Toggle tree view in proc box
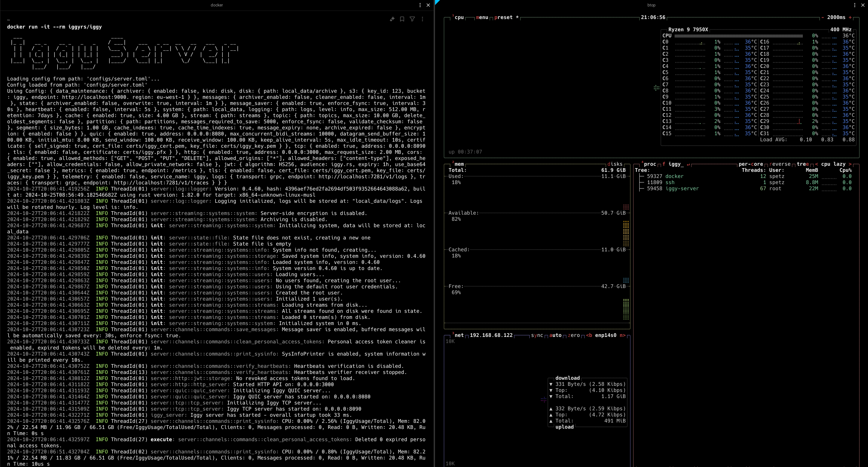Image resolution: width=868 pixels, height=467 pixels. coord(803,164)
